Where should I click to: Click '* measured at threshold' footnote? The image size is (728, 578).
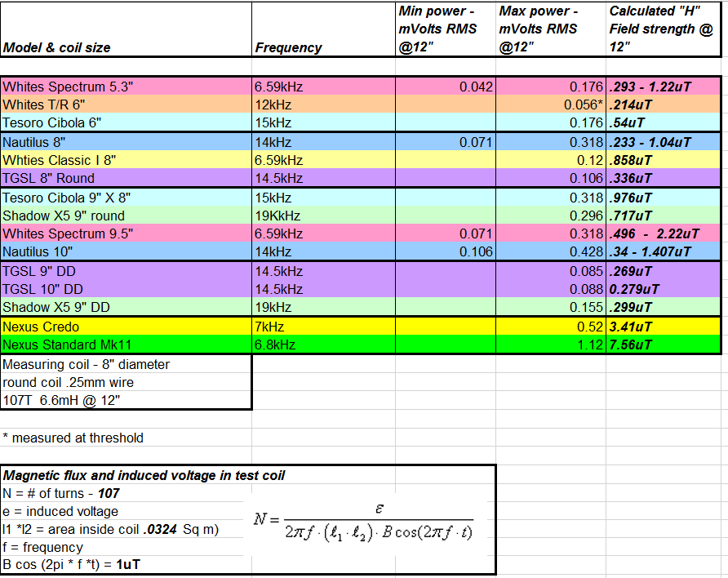click(x=73, y=438)
